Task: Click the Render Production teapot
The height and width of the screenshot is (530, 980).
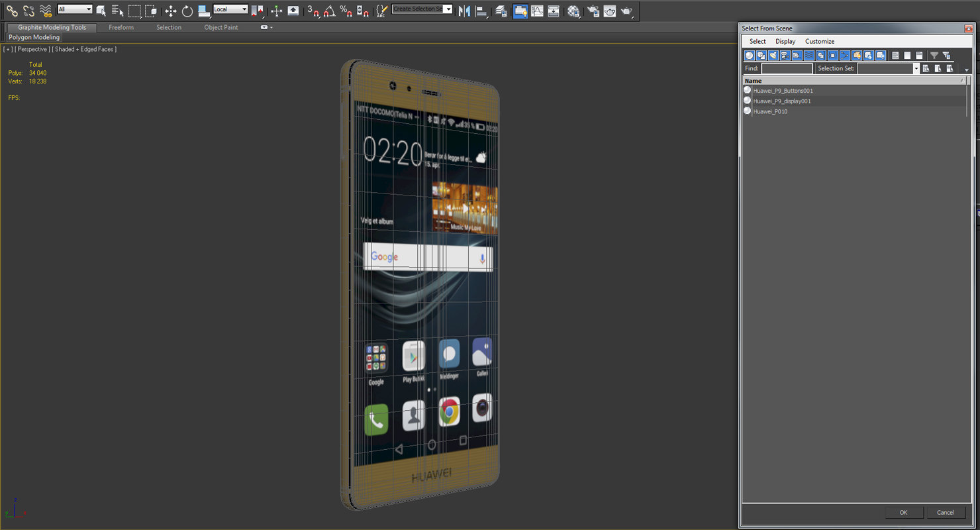Action: point(626,11)
